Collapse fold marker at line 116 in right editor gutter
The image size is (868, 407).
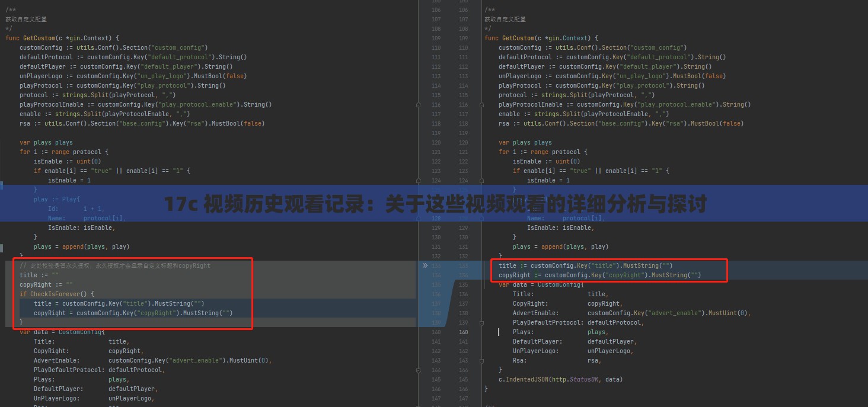480,104
